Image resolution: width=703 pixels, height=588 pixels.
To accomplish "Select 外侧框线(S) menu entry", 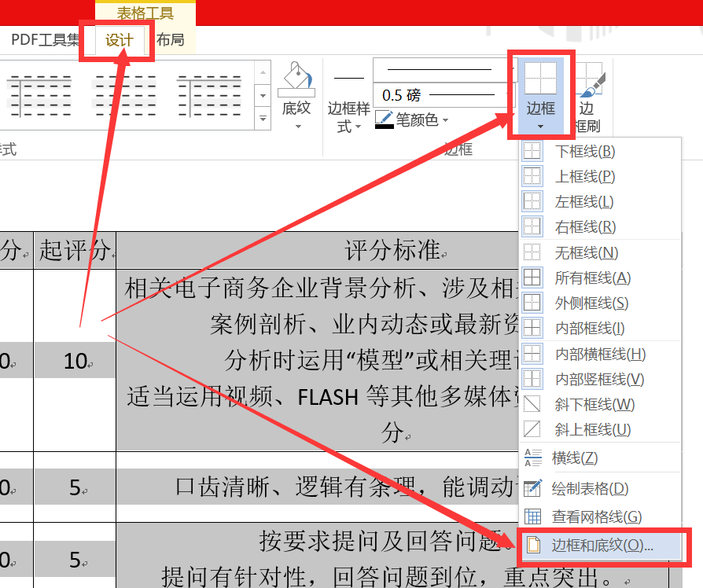I will coord(600,303).
